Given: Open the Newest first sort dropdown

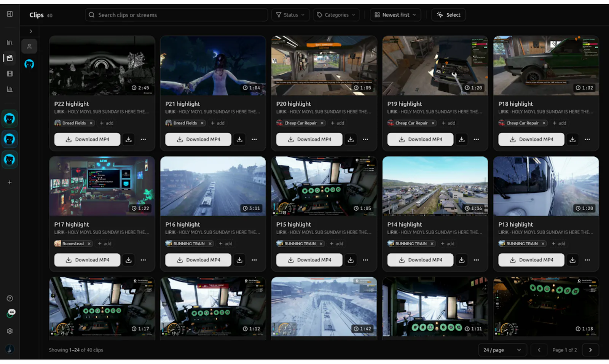Looking at the screenshot, I should (x=395, y=15).
